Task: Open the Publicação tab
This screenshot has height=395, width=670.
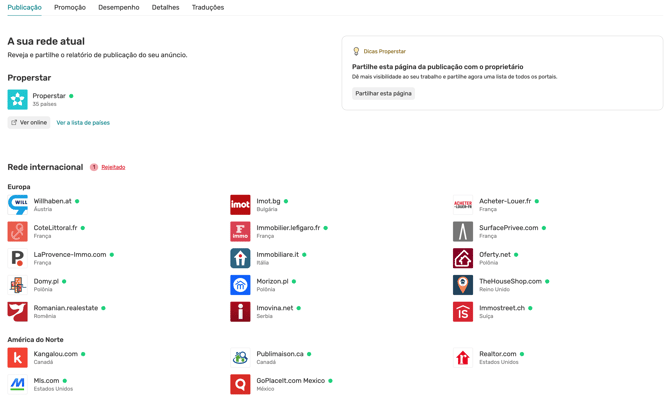Action: click(x=24, y=7)
